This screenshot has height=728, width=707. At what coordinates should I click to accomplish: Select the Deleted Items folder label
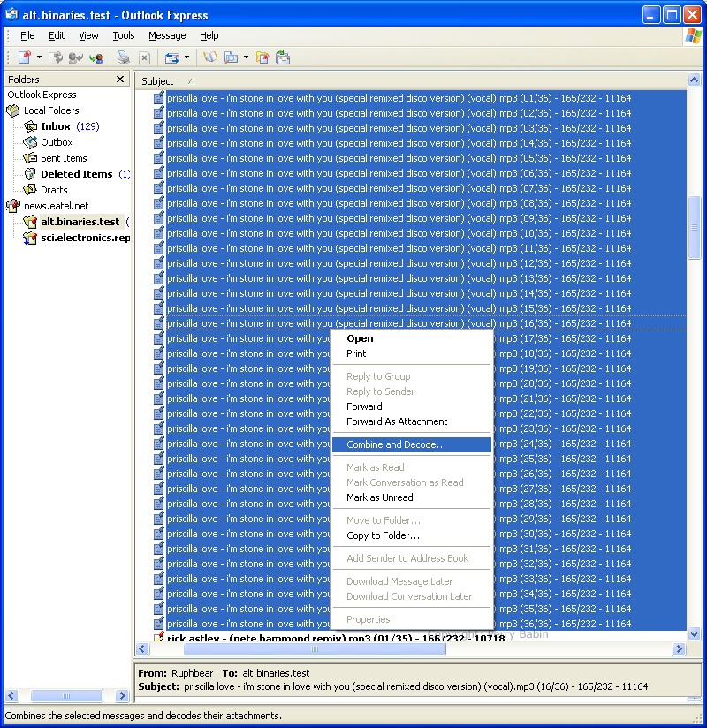pos(77,174)
